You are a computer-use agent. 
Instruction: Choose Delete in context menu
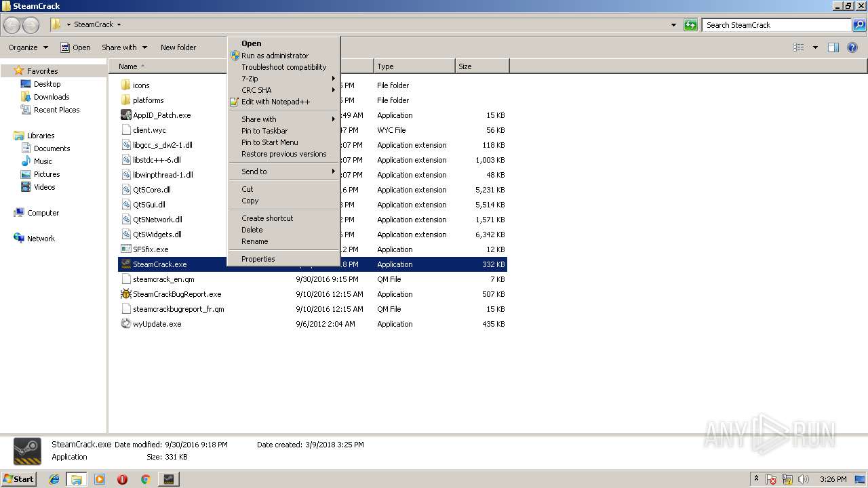click(x=283, y=230)
